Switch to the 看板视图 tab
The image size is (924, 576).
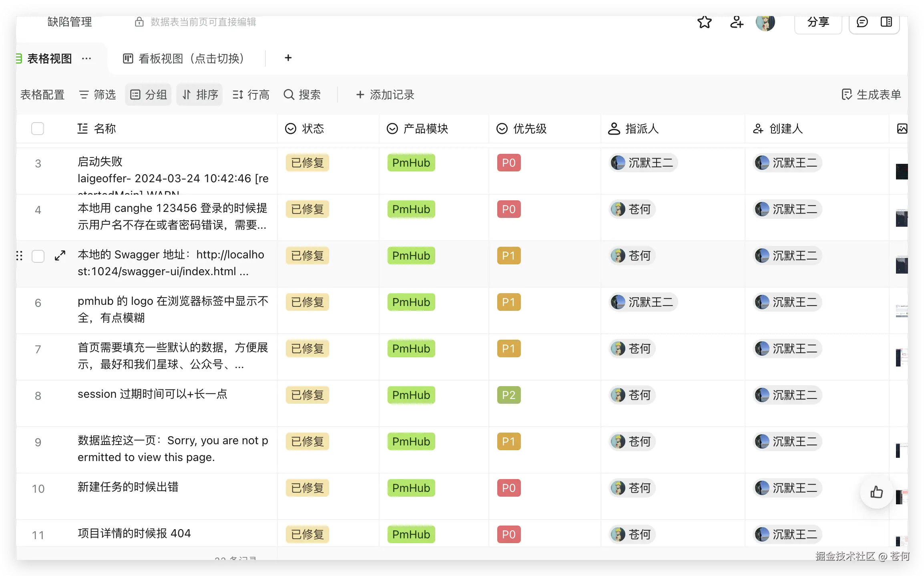184,58
